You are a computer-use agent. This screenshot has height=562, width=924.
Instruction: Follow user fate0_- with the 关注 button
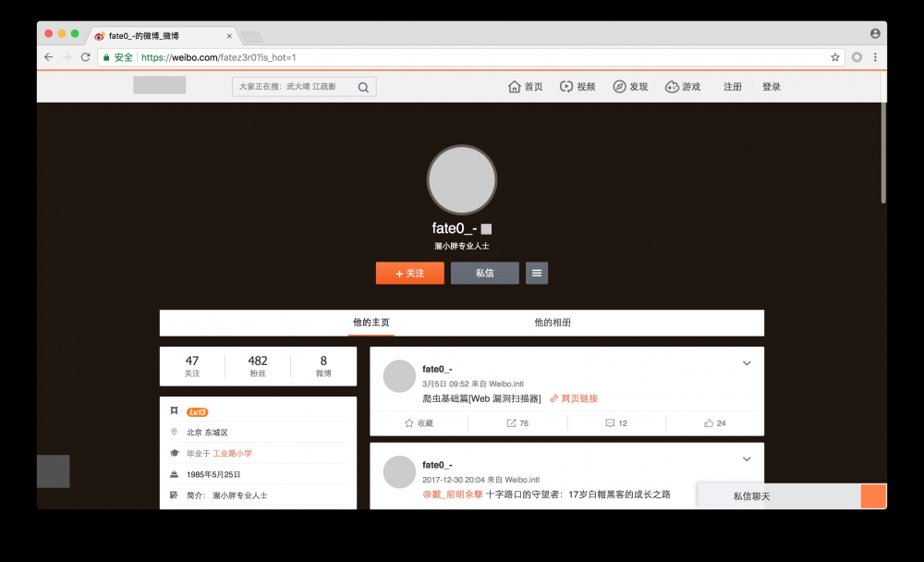(409, 273)
